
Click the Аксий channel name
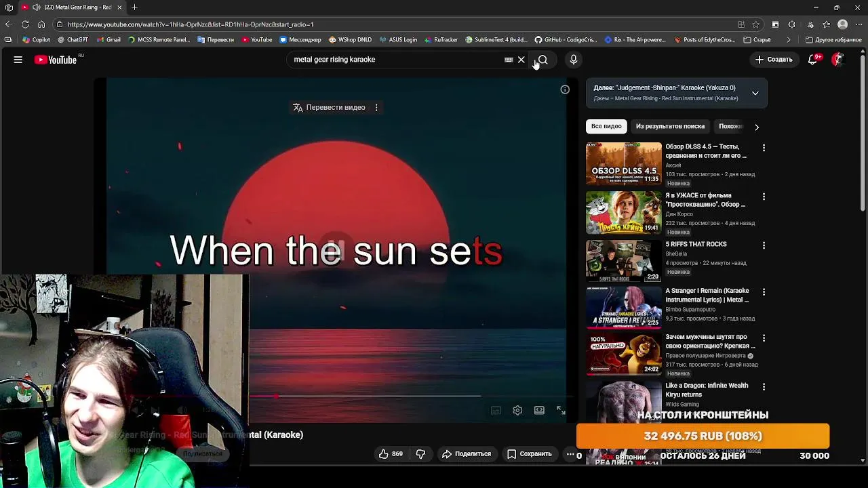click(673, 165)
